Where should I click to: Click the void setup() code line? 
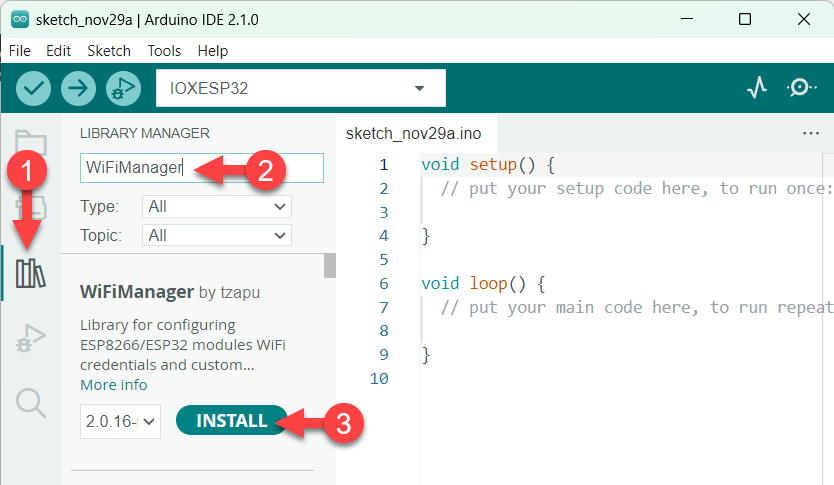pyautogui.click(x=488, y=165)
